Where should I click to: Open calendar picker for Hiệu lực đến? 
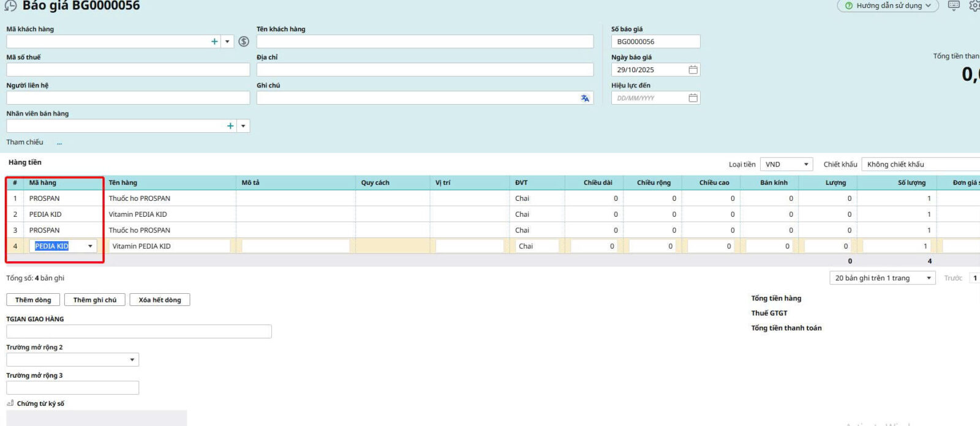pyautogui.click(x=693, y=98)
